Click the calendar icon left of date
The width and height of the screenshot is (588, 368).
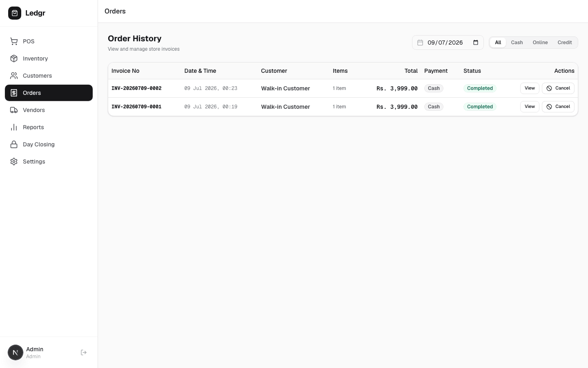coord(420,43)
